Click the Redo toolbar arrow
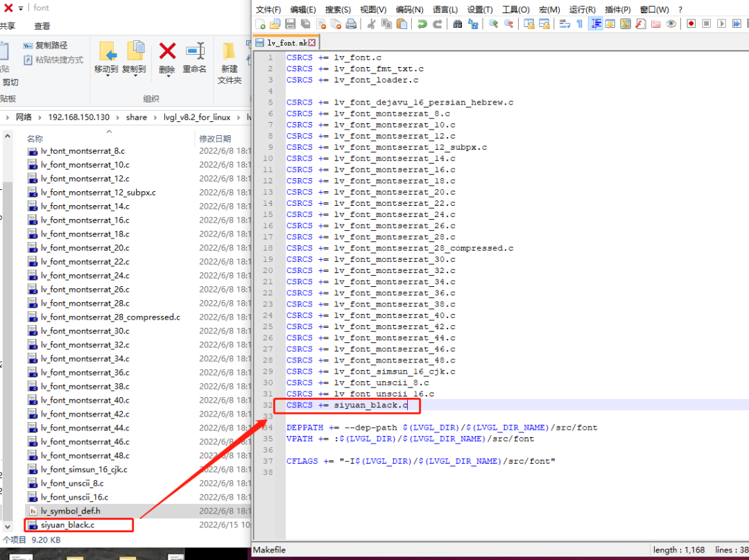The height and width of the screenshot is (560, 749). point(438,24)
